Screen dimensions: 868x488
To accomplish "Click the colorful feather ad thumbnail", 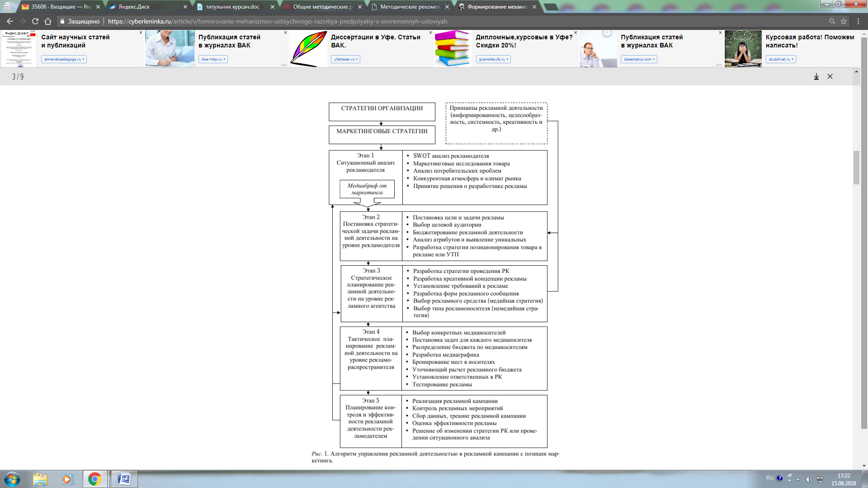I will click(308, 49).
